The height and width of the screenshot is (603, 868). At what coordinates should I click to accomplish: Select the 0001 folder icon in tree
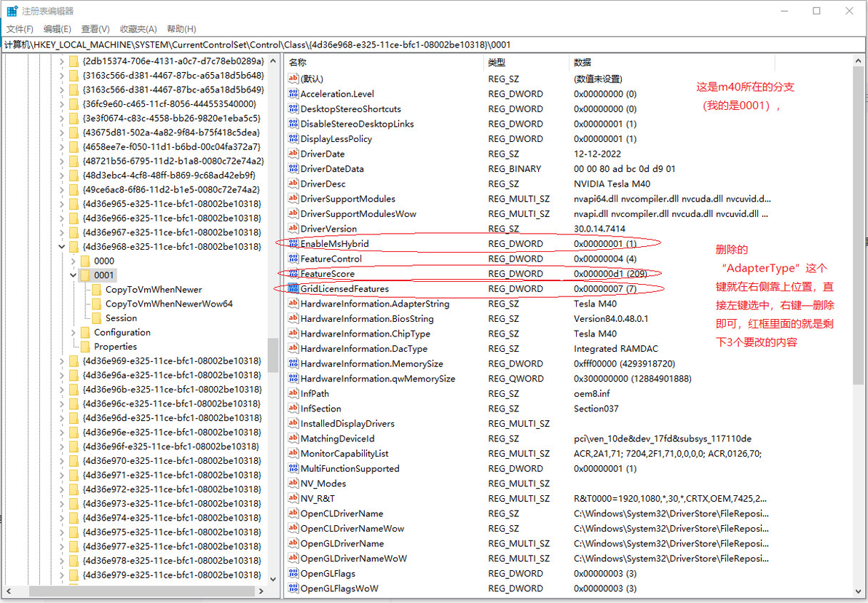[x=84, y=275]
